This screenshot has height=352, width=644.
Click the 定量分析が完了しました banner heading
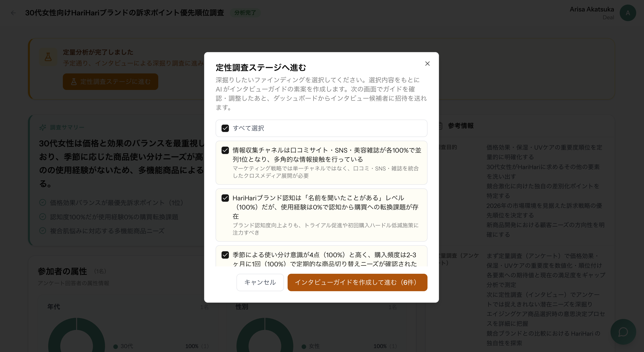point(98,52)
